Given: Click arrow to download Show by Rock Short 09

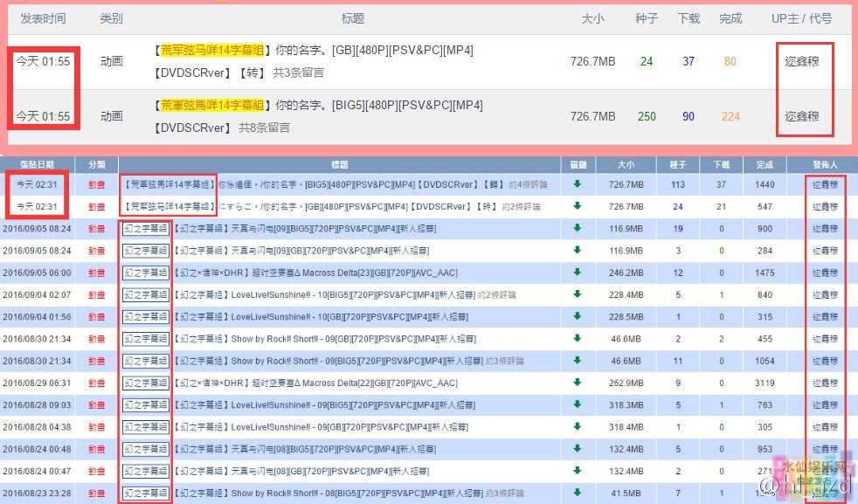Looking at the screenshot, I should tap(578, 339).
